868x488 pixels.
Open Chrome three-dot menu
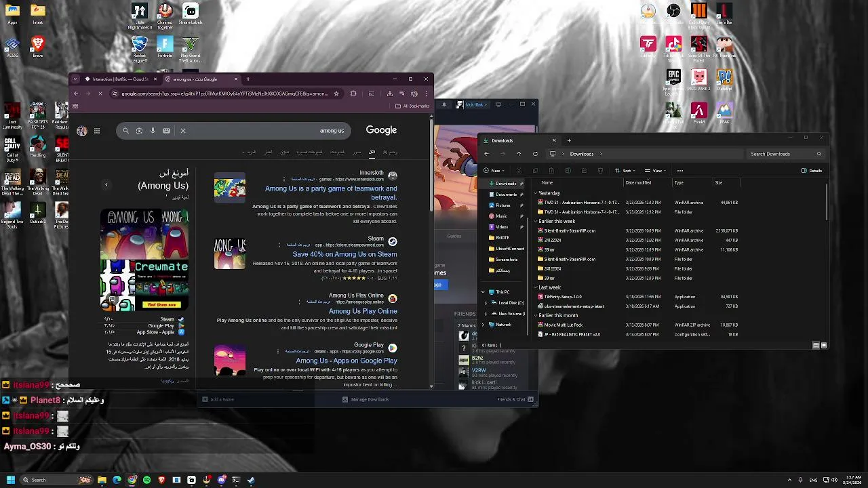(426, 94)
